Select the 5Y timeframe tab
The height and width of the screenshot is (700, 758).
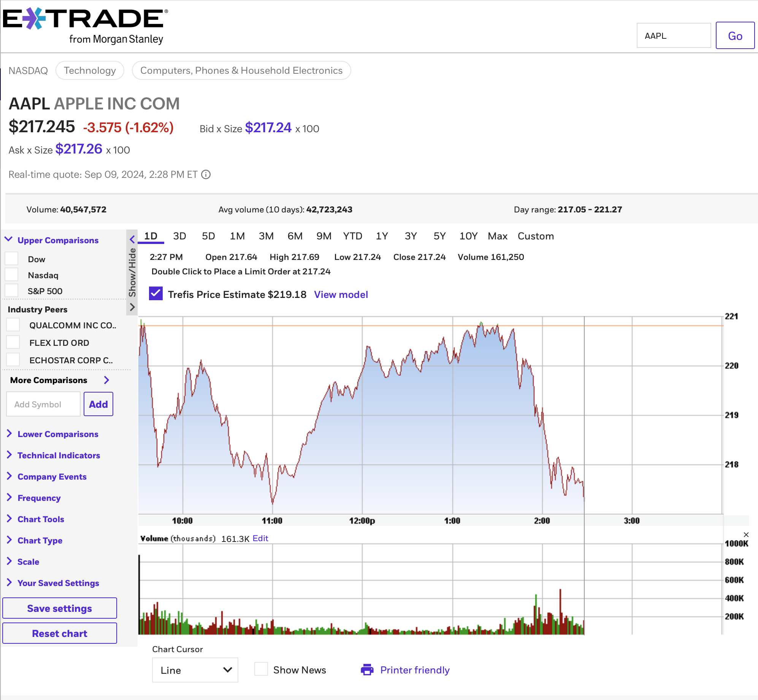pos(439,236)
